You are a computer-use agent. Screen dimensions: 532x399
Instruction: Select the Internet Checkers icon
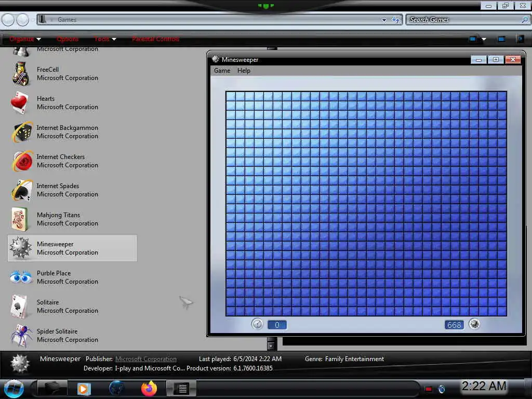tap(22, 161)
